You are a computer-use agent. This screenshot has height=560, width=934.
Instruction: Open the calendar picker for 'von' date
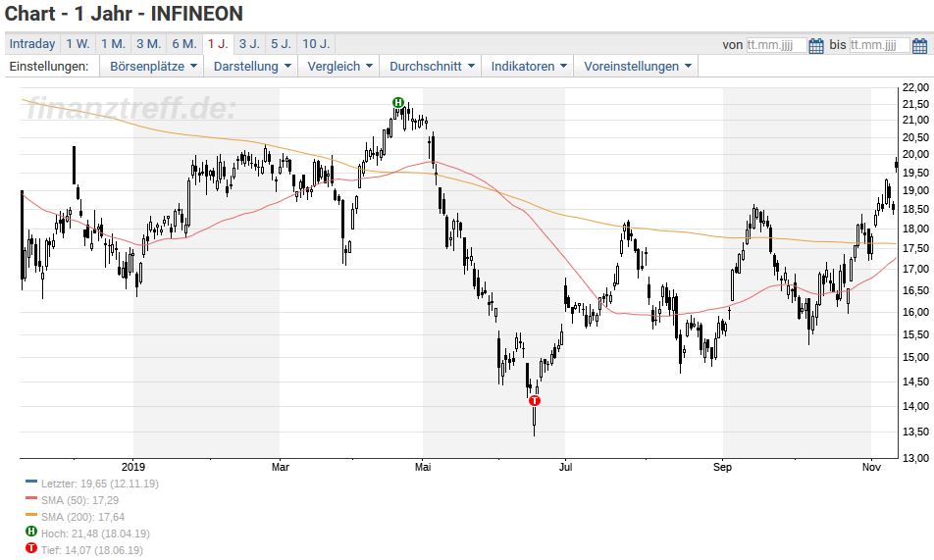coord(816,45)
